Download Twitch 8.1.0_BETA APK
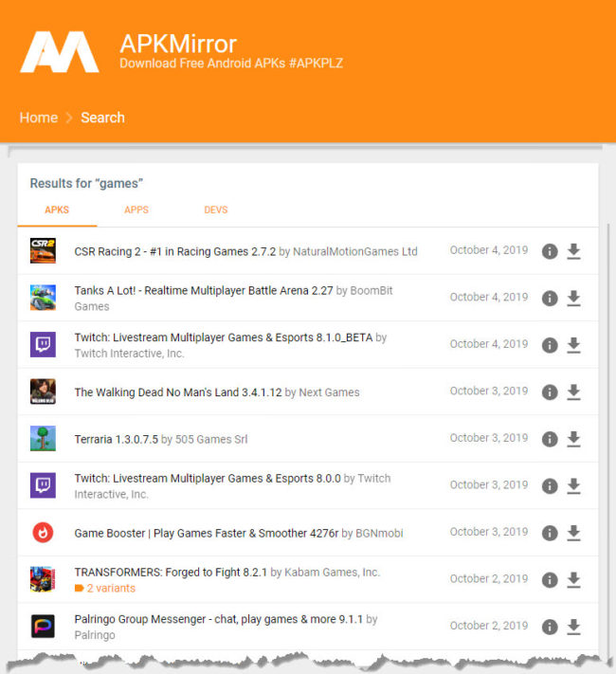This screenshot has height=674, width=616. click(573, 345)
